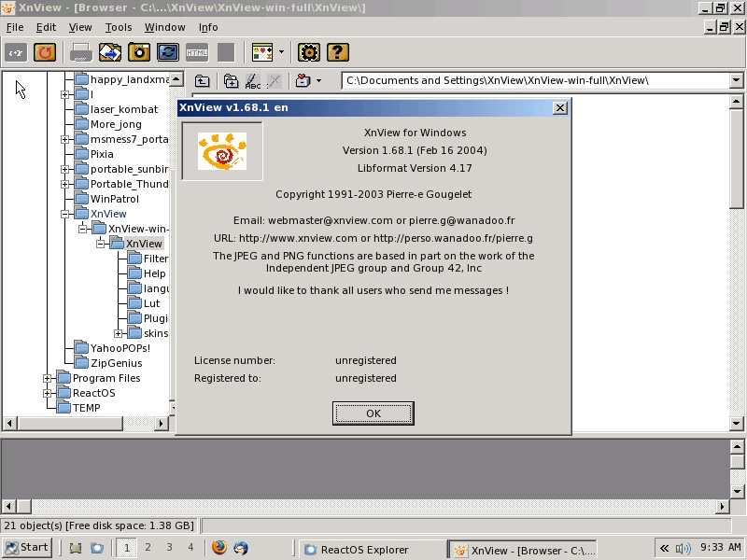Open the view mode dropdown arrow
The height and width of the screenshot is (560, 747).
click(281, 52)
